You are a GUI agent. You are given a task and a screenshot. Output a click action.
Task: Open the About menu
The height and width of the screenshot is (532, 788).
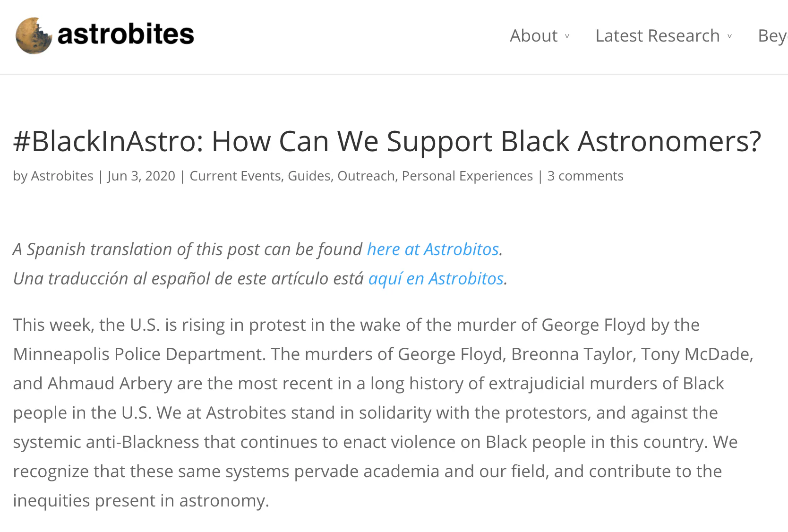coord(533,36)
